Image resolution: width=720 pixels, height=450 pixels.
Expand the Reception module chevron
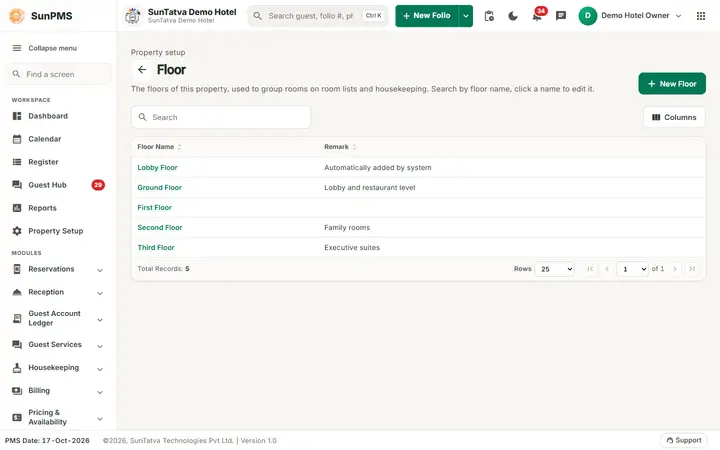pos(100,293)
